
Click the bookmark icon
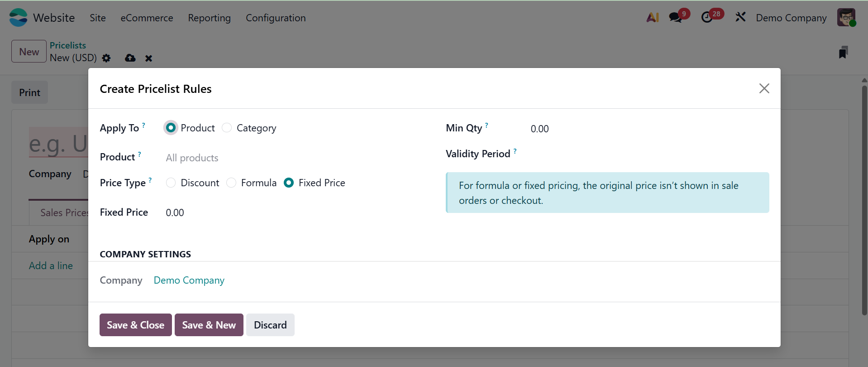point(843,53)
